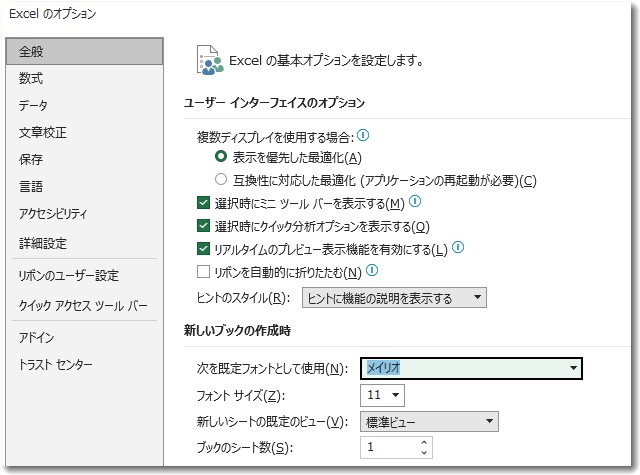This screenshot has width=640, height=475.
Task: Click the 次を既定フォントとして使用(N) label
Action: coord(272,368)
